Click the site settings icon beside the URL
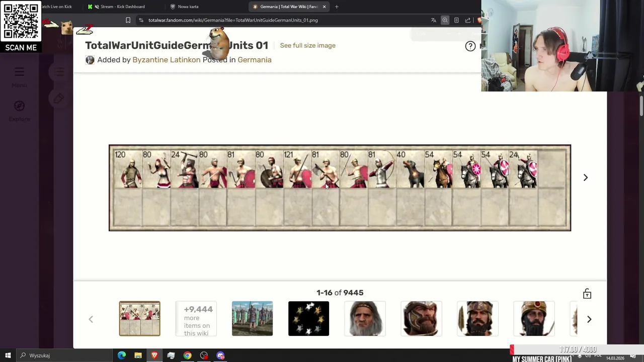 [x=141, y=20]
